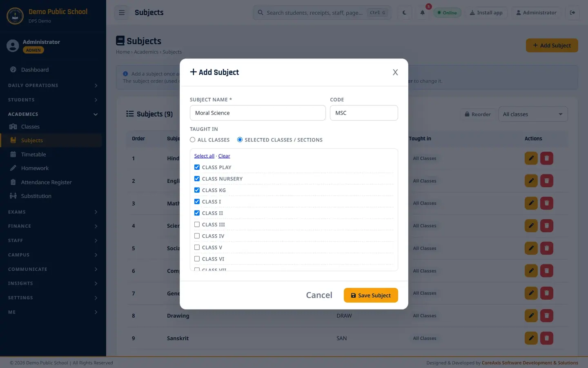This screenshot has width=588, height=368.
Task: Click the Clear link in class list
Action: 224,156
